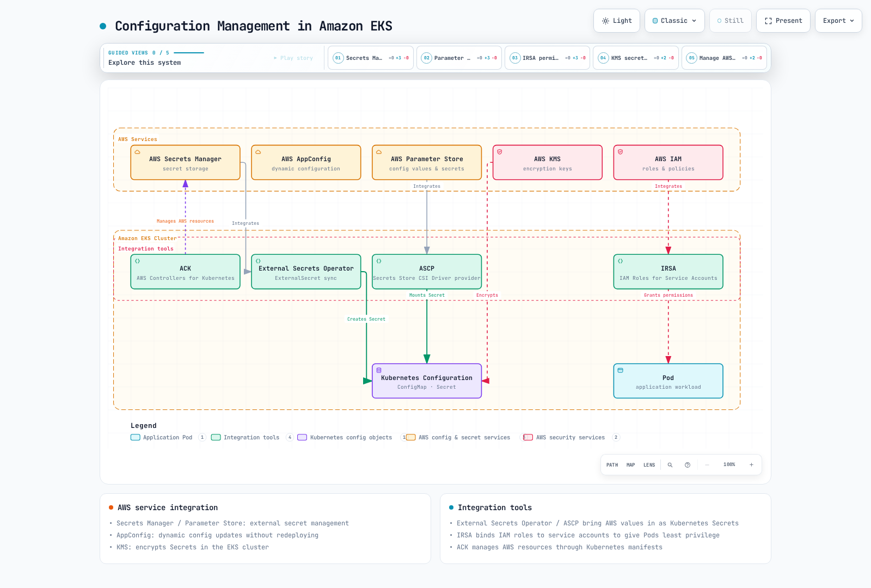Zoom out with the minus button
Viewport: 871px width, 588px height.
pos(707,465)
